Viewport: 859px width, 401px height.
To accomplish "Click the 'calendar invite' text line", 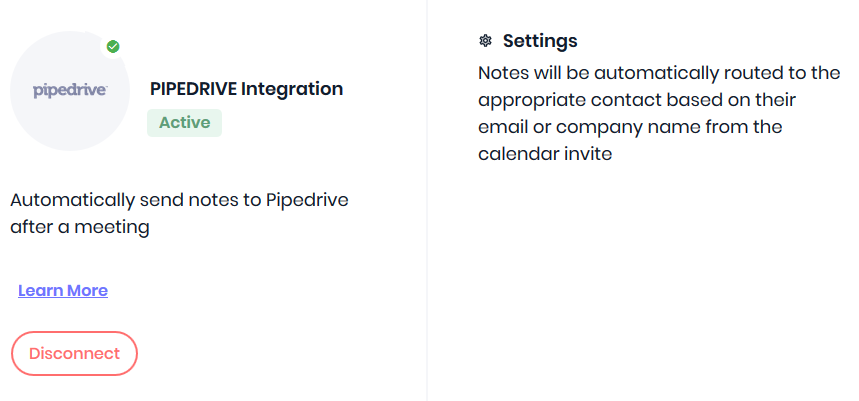I will 545,154.
